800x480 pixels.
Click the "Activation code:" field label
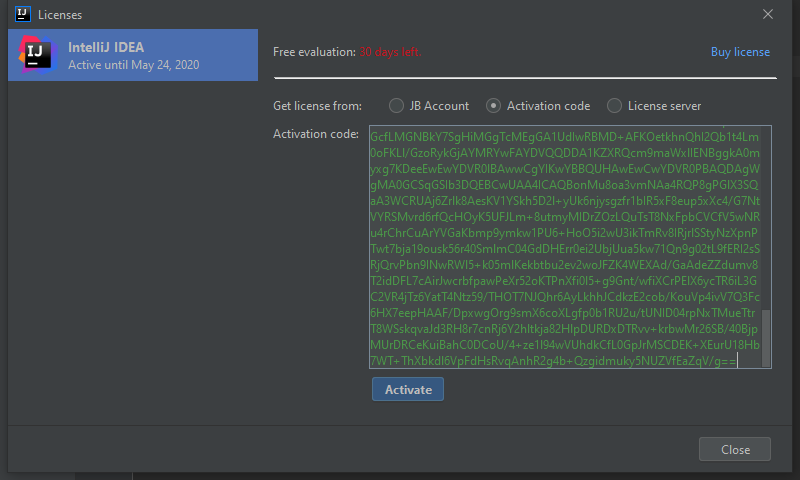pyautogui.click(x=315, y=134)
